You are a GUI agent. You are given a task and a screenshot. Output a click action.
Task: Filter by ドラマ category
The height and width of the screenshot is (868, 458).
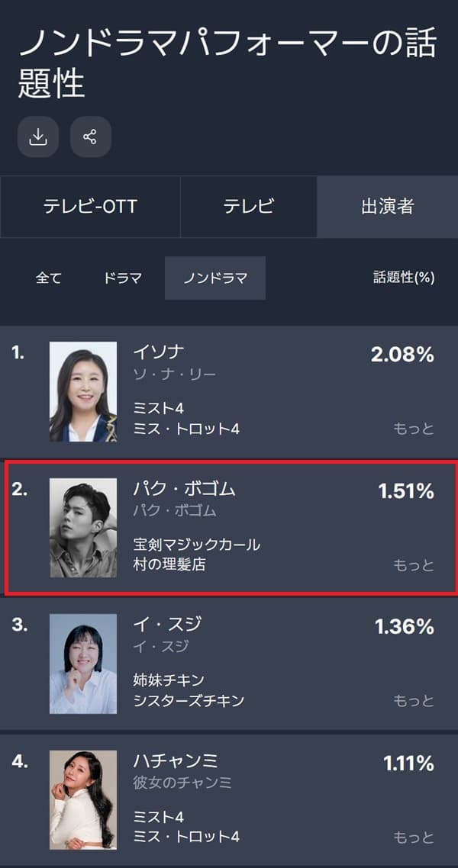click(123, 278)
